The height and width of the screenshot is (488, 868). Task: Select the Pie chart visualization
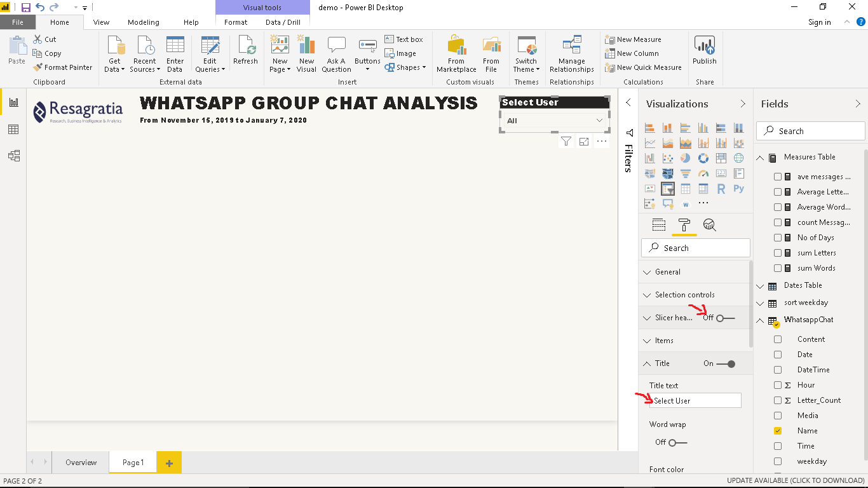[x=685, y=158]
